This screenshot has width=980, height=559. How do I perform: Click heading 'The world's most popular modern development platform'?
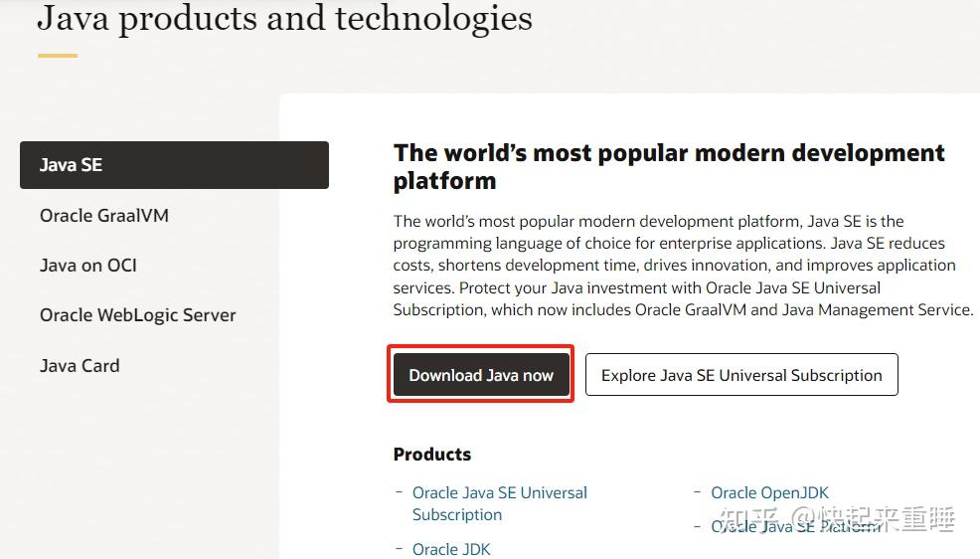click(669, 166)
